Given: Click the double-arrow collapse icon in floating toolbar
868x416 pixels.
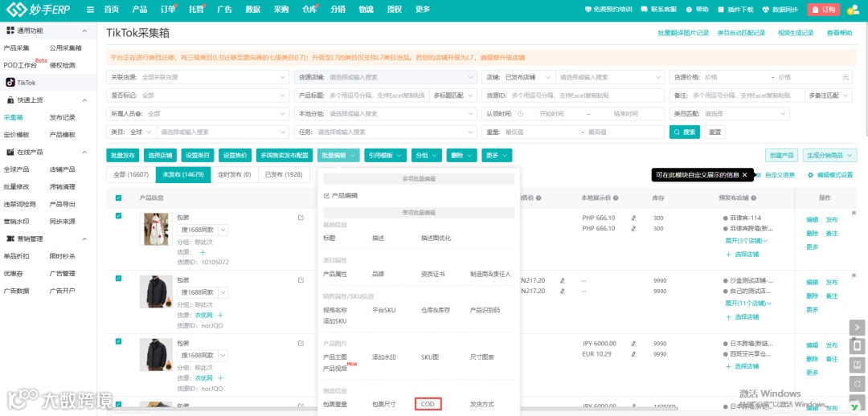Looking at the screenshot, I should coord(857,328).
